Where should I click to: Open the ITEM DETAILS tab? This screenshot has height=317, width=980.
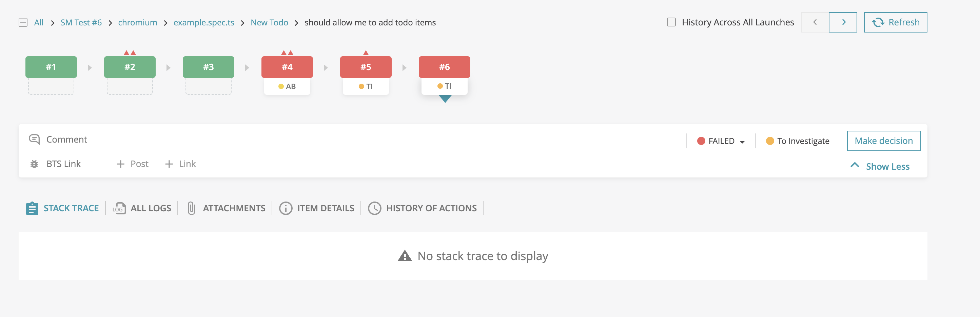click(x=325, y=208)
